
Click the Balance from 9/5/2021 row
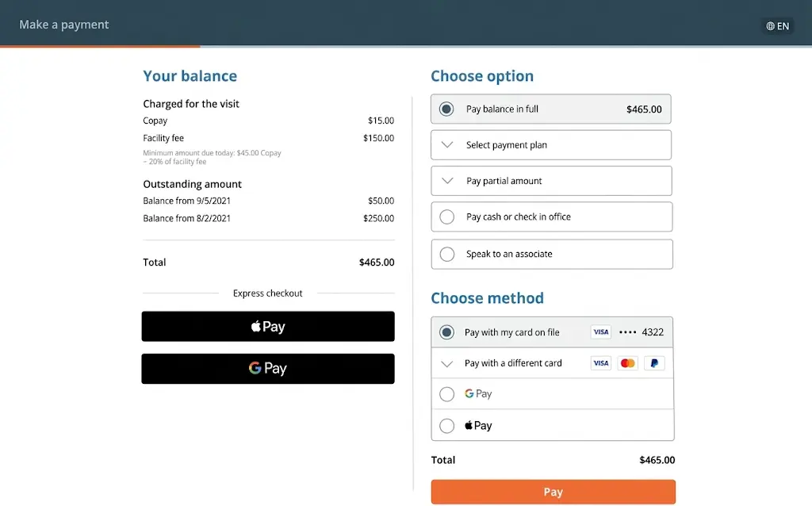point(268,201)
